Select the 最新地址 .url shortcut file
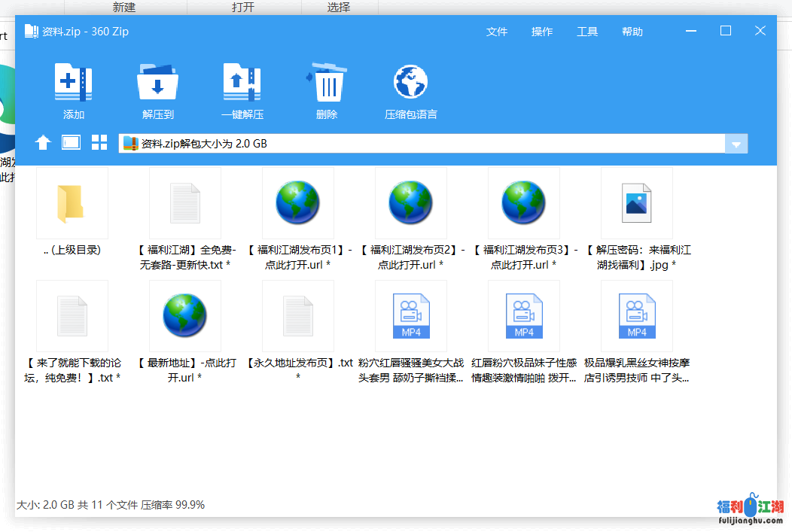The width and height of the screenshot is (792, 532). tap(184, 316)
